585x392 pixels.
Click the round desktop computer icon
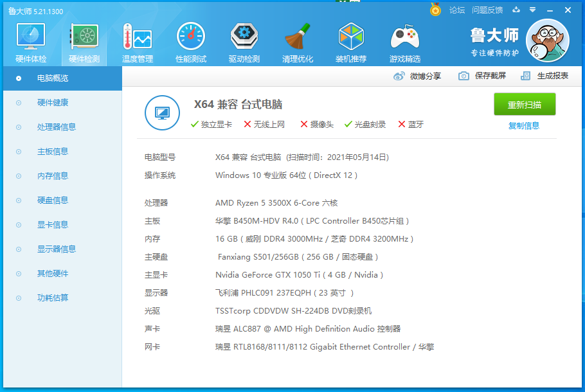pyautogui.click(x=162, y=112)
